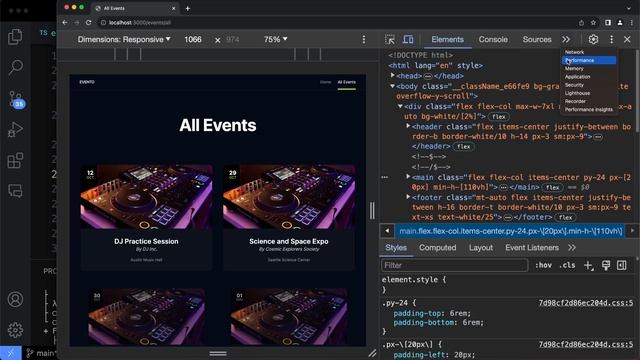Reload the page in browser

pyautogui.click(x=89, y=22)
